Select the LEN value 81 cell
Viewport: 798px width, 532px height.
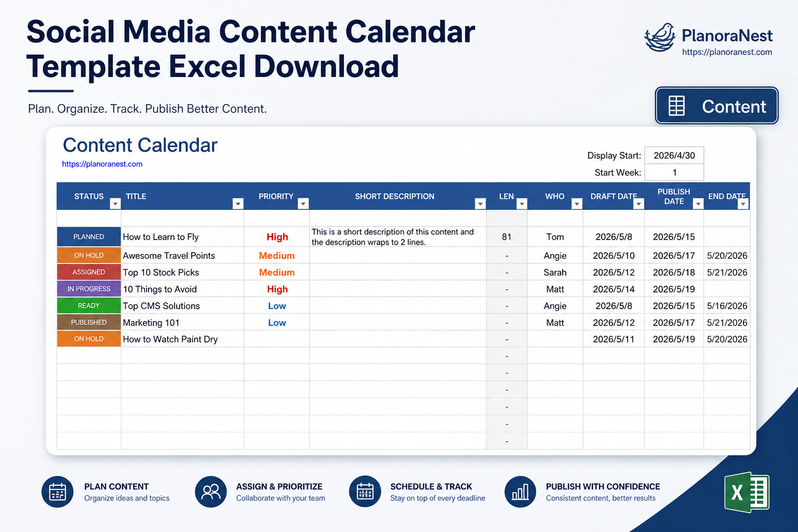coord(507,237)
